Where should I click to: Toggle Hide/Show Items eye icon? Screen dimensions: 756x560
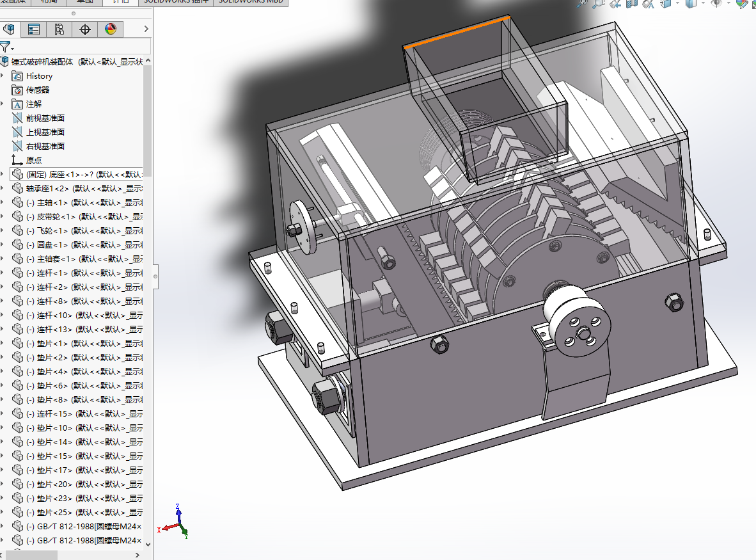[717, 3]
